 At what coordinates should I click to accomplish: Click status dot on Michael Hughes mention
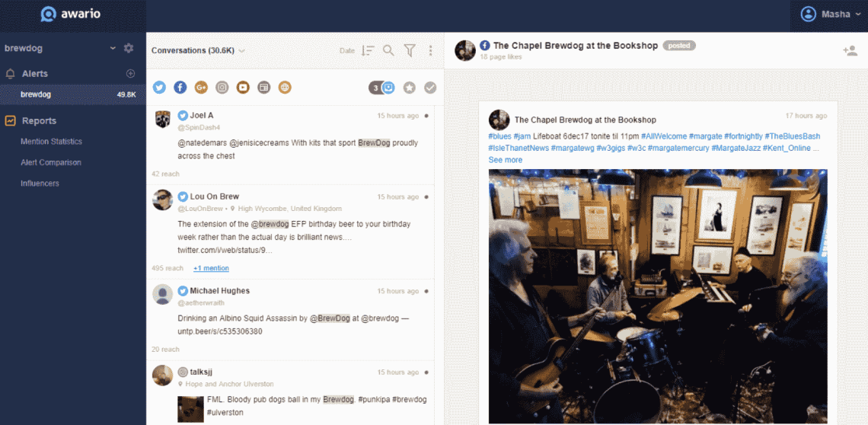click(426, 292)
